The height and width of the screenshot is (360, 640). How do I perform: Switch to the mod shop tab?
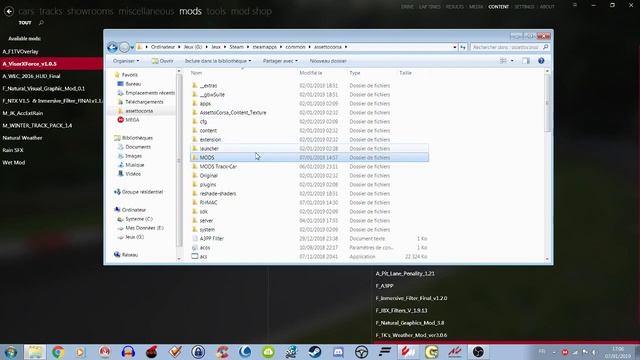[251, 11]
